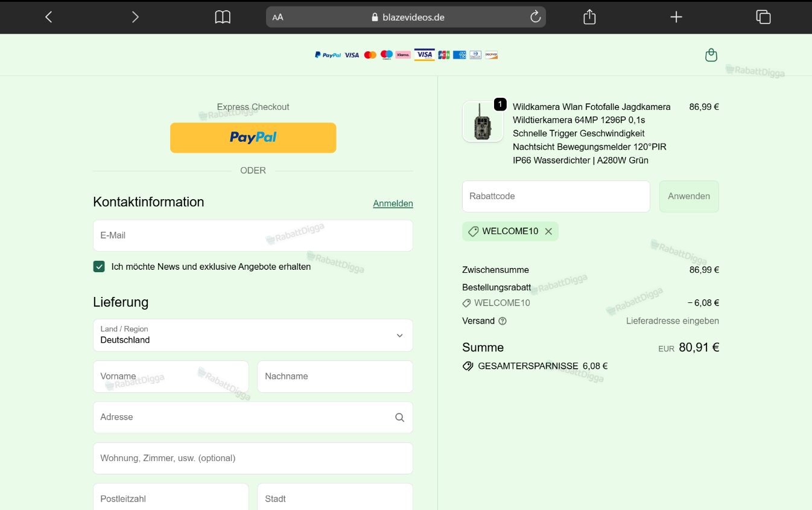
Task: Click the search icon in the Adresse field
Action: [x=399, y=417]
